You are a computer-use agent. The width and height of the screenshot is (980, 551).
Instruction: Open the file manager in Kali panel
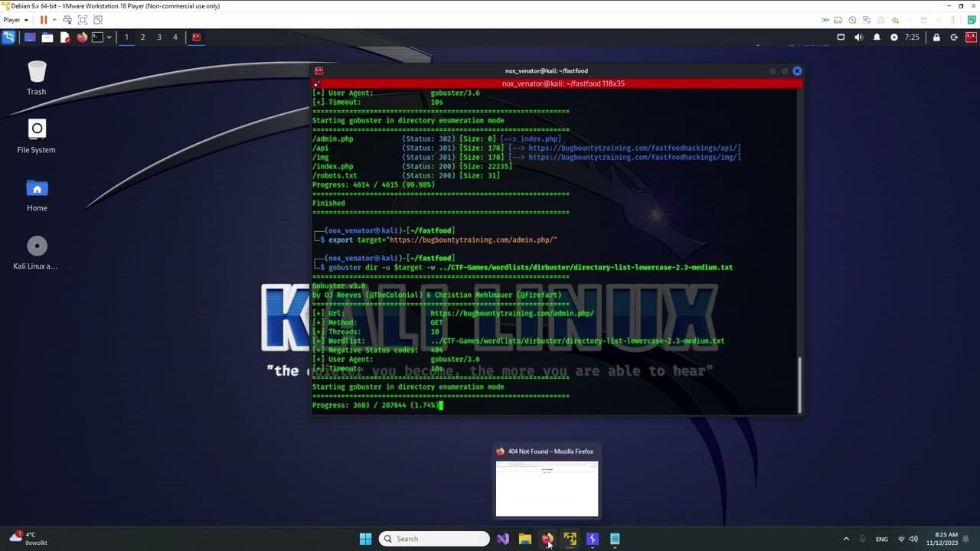coord(47,37)
